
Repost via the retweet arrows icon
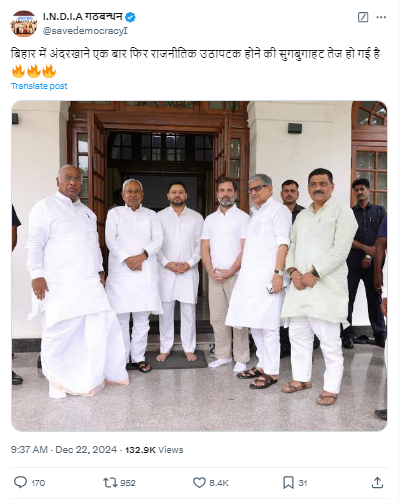point(109,482)
